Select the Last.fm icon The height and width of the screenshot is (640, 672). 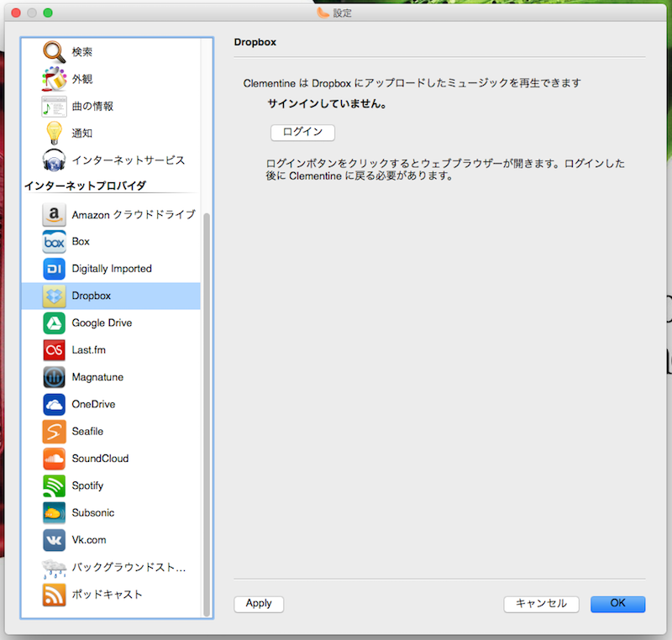click(54, 350)
